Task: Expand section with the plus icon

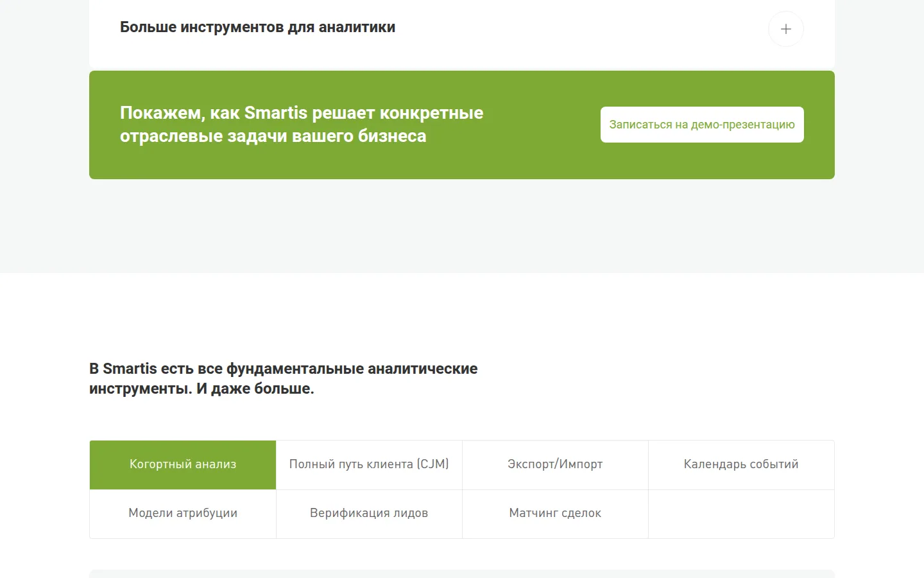Action: (785, 29)
